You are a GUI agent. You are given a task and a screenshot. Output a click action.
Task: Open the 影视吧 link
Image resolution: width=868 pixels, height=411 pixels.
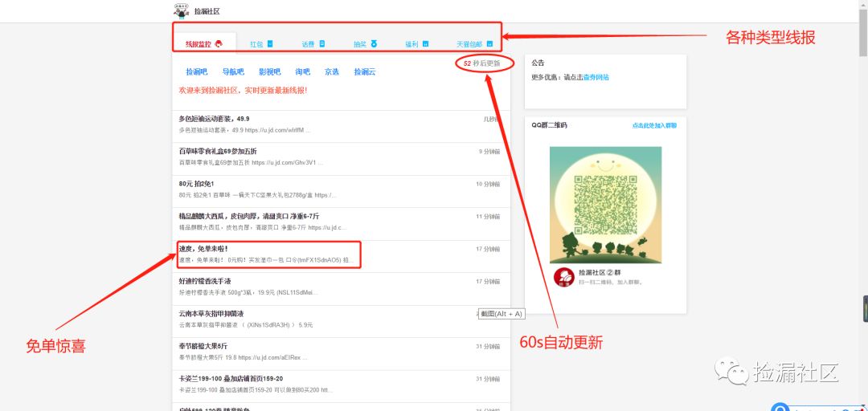(269, 72)
